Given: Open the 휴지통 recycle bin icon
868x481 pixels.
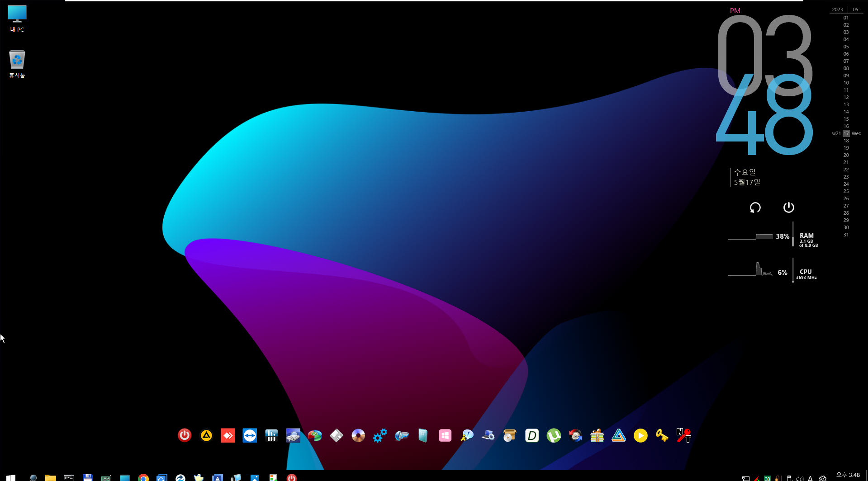Looking at the screenshot, I should pos(17,64).
